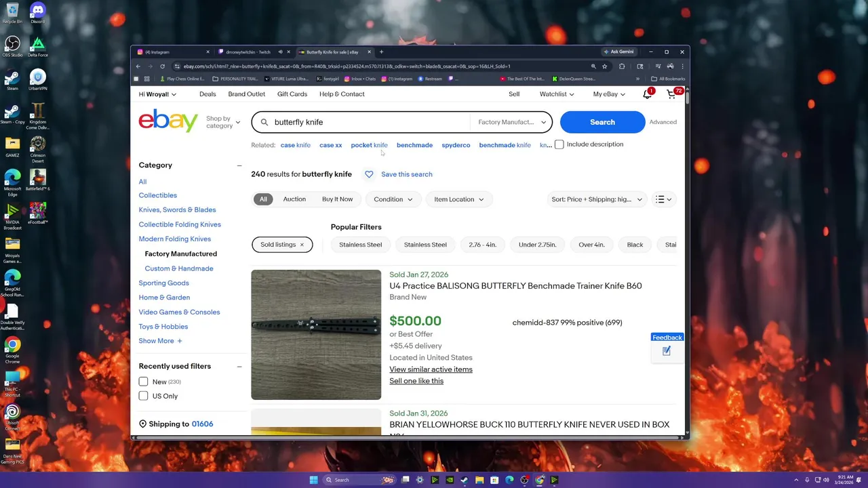Select the All listings tab
Screen dimensions: 868x488
263,199
